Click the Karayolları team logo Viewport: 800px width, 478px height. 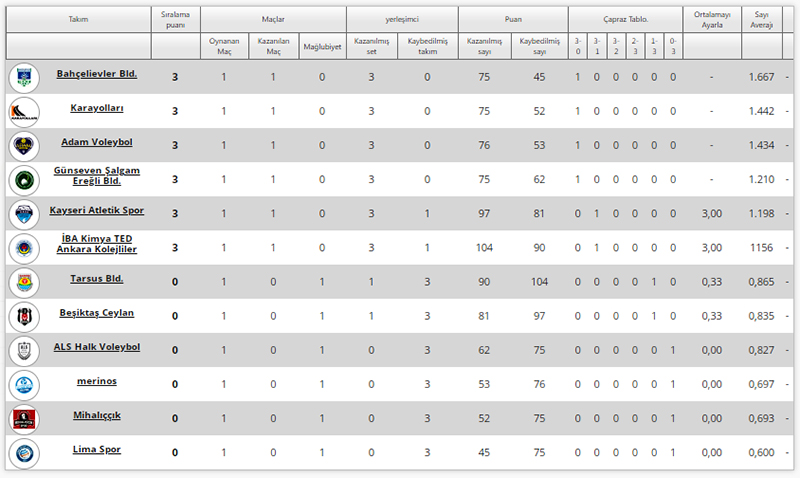tap(23, 112)
